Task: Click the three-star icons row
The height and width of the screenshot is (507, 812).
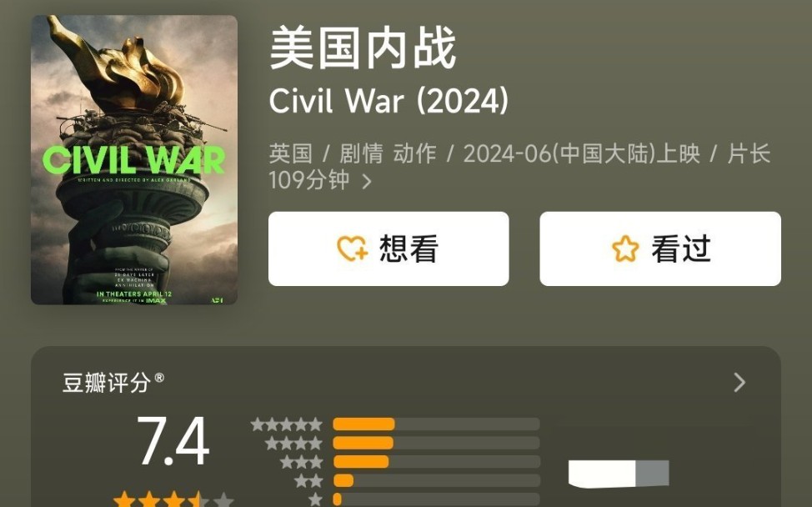Action: coord(301,462)
